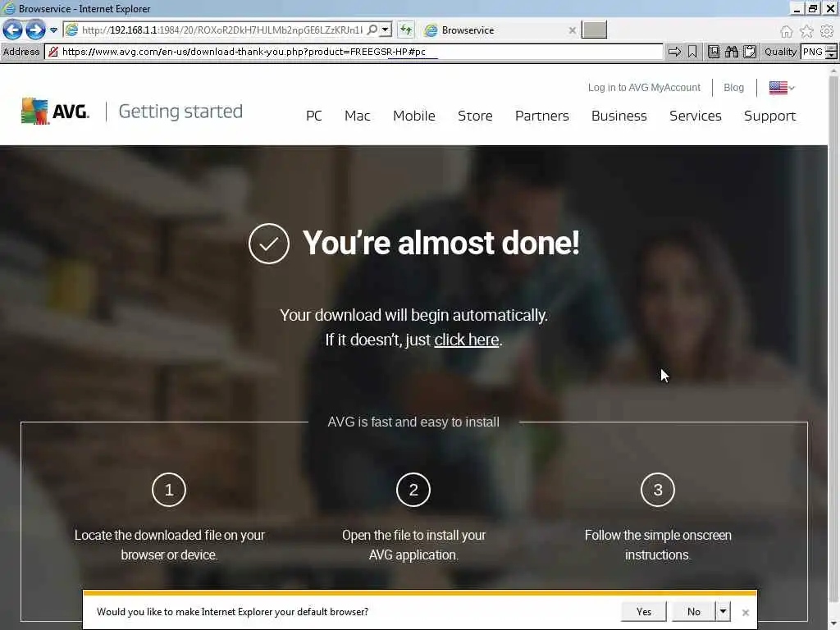Click the clipboard icon in Browservice bar
The image size is (840, 630).
pyautogui.click(x=750, y=52)
